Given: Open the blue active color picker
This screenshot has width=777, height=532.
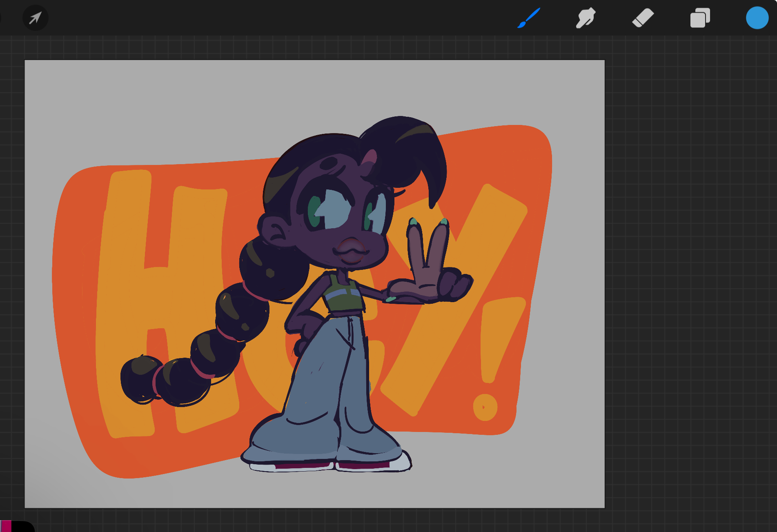Looking at the screenshot, I should (x=757, y=18).
